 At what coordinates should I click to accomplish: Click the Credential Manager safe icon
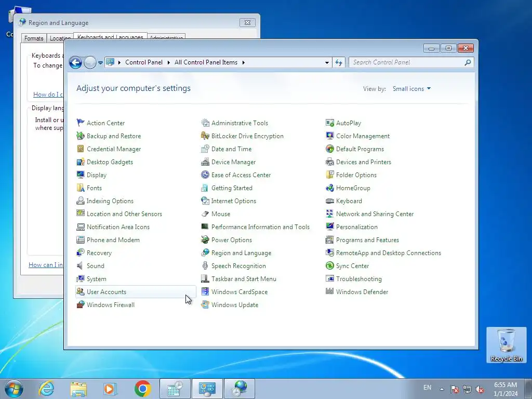[81, 149]
